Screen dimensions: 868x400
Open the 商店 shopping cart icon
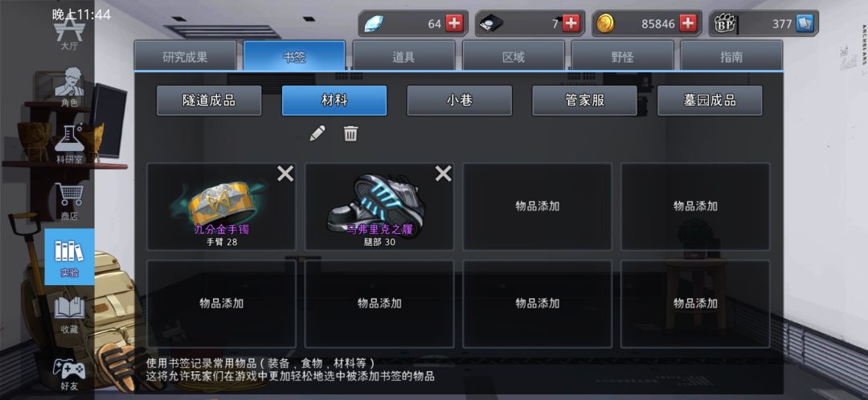pos(69,201)
